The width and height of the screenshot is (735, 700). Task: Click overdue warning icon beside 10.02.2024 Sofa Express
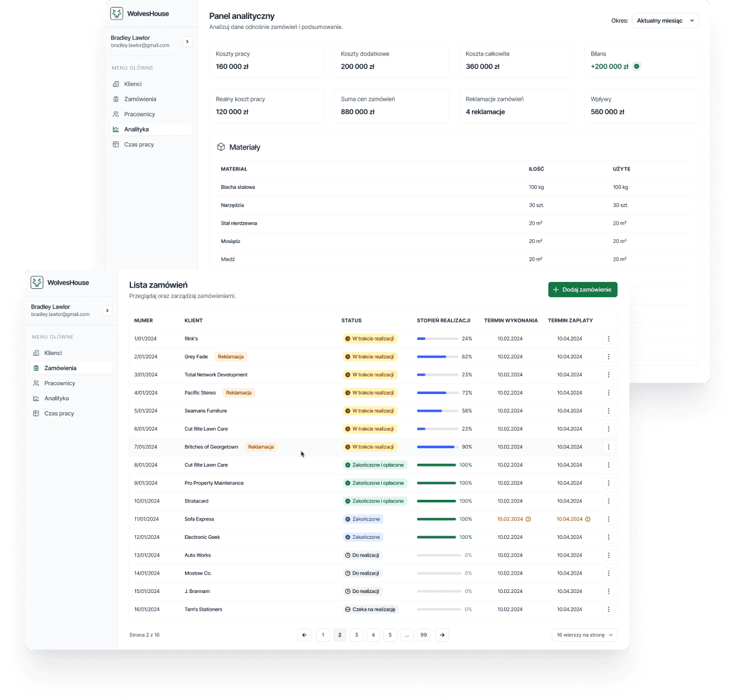(x=529, y=519)
